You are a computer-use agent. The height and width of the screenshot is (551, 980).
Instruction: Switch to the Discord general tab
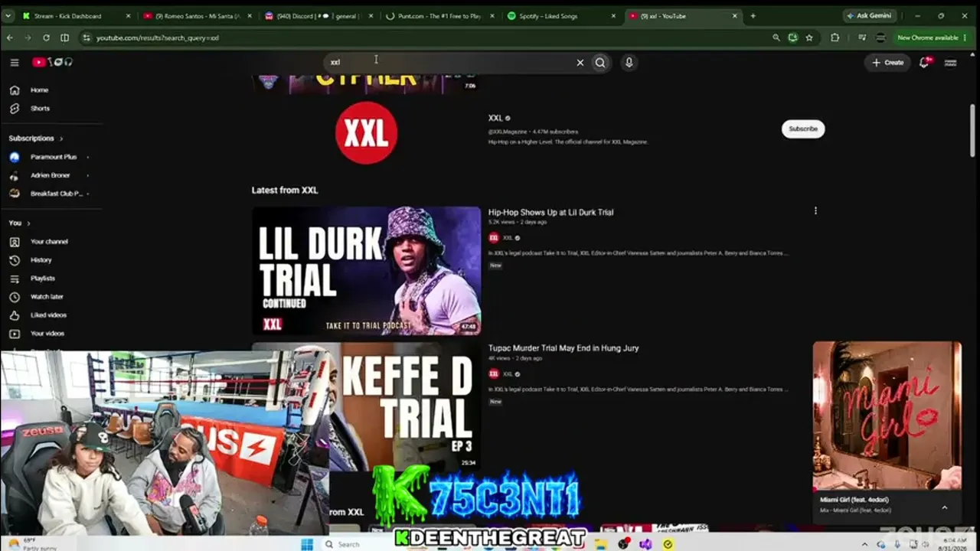[x=319, y=15]
